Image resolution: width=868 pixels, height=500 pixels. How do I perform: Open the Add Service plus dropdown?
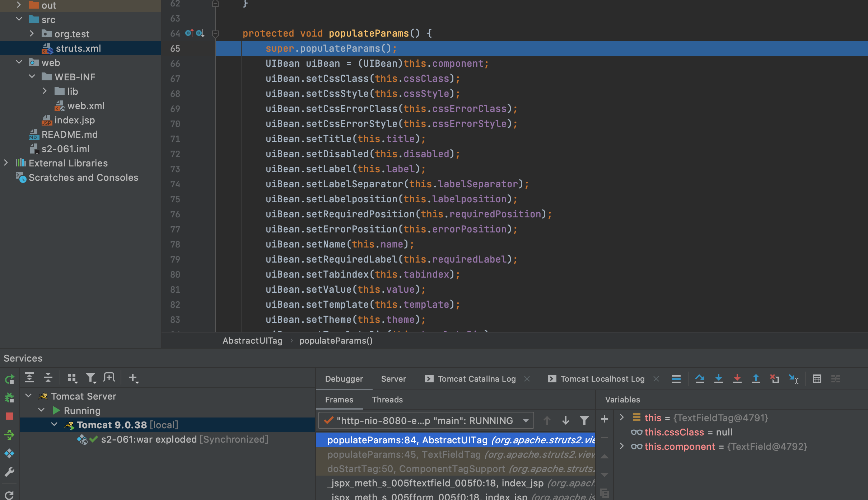[x=134, y=378]
